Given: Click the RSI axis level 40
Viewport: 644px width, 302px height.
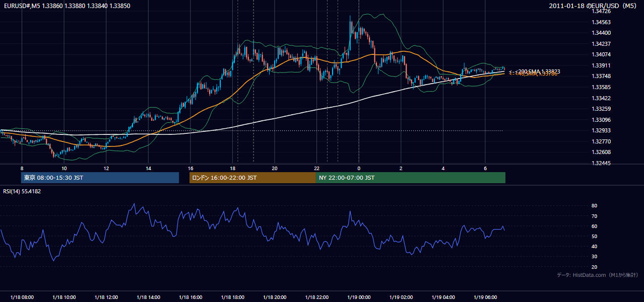Looking at the screenshot, I should (594, 246).
